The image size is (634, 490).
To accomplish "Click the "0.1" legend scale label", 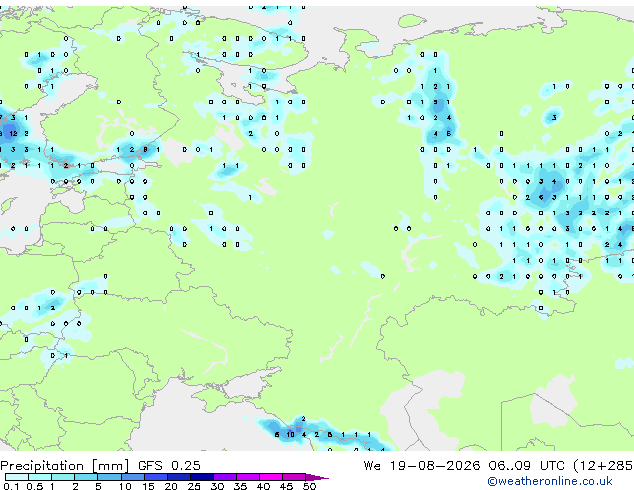I will tap(12, 486).
